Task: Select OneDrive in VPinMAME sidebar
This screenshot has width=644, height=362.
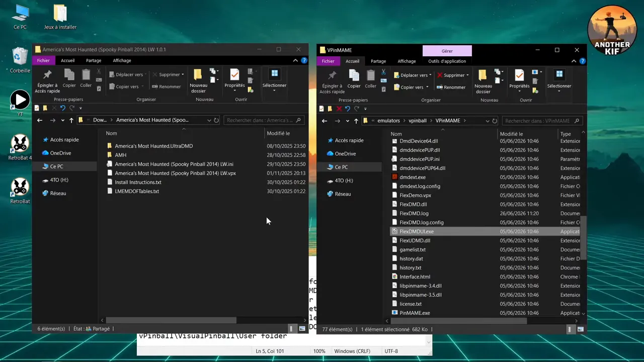Action: (x=345, y=153)
